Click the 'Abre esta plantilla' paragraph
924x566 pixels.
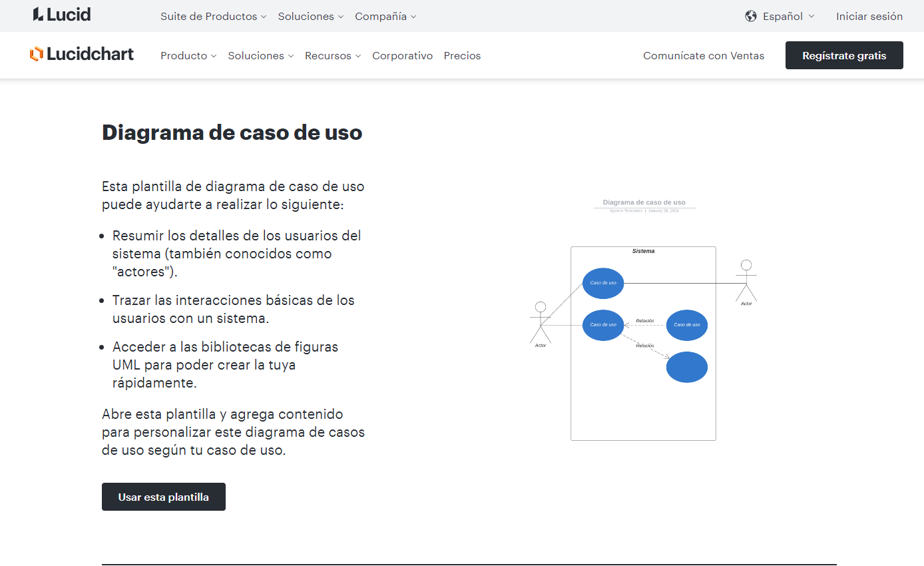[x=234, y=432]
